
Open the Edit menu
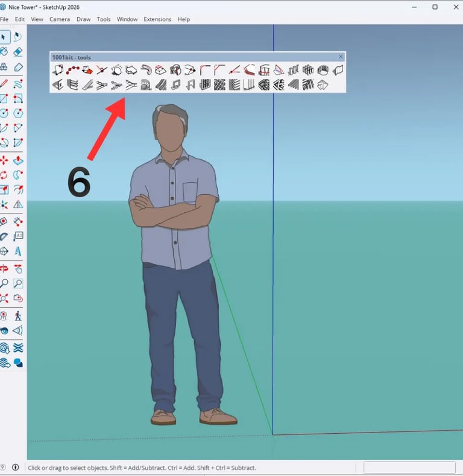pyautogui.click(x=20, y=19)
